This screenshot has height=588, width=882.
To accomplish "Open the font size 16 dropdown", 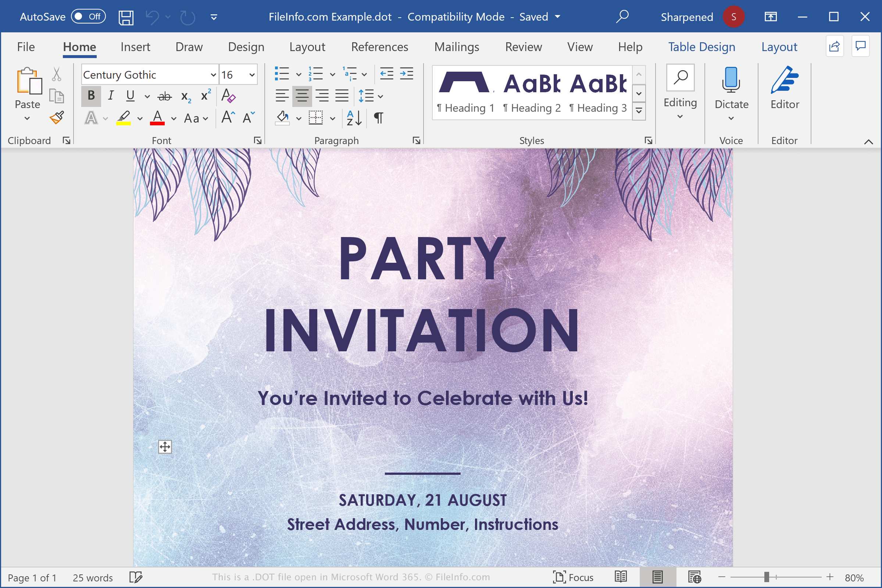I will (x=252, y=75).
